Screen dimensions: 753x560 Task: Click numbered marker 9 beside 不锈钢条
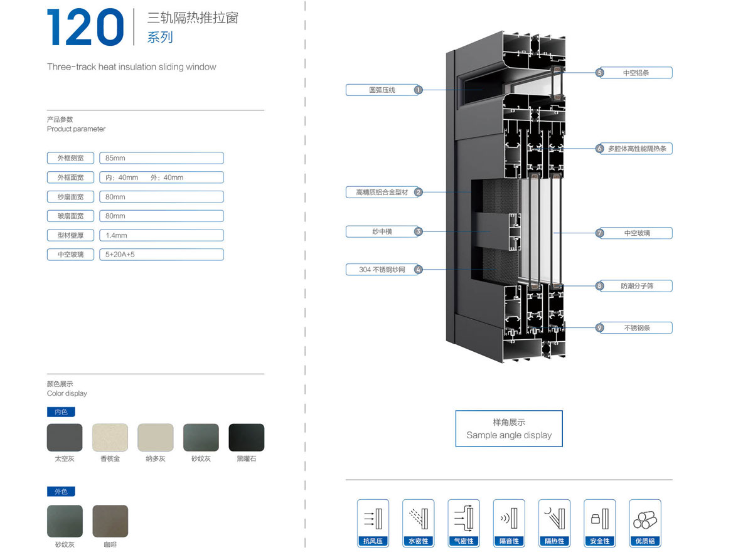tap(600, 327)
